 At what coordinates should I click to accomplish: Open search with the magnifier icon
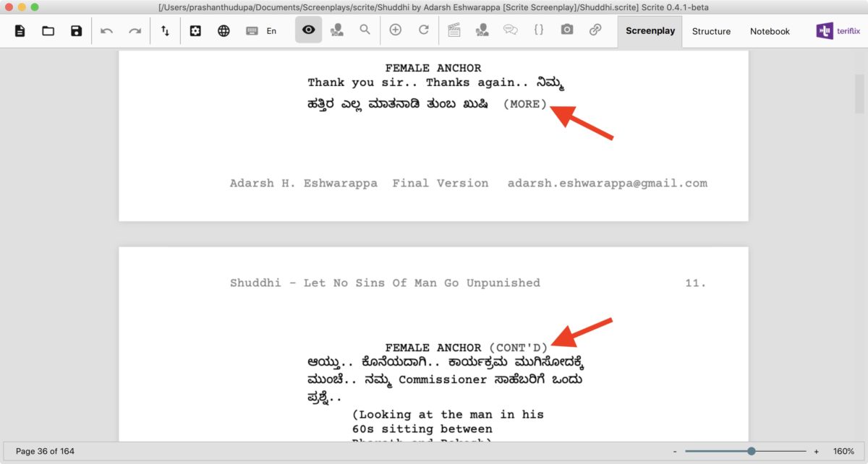coord(365,30)
